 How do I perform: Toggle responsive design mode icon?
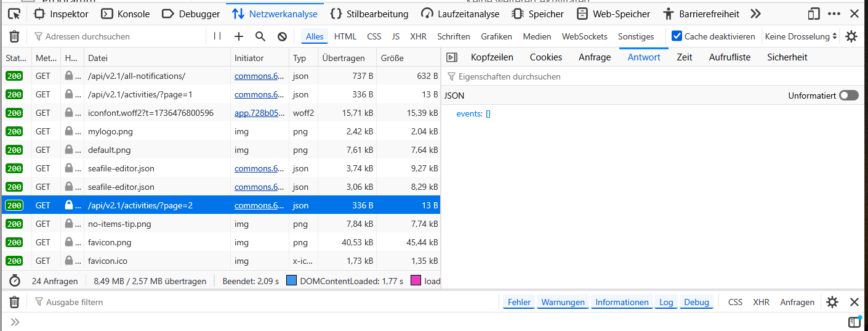coord(814,14)
